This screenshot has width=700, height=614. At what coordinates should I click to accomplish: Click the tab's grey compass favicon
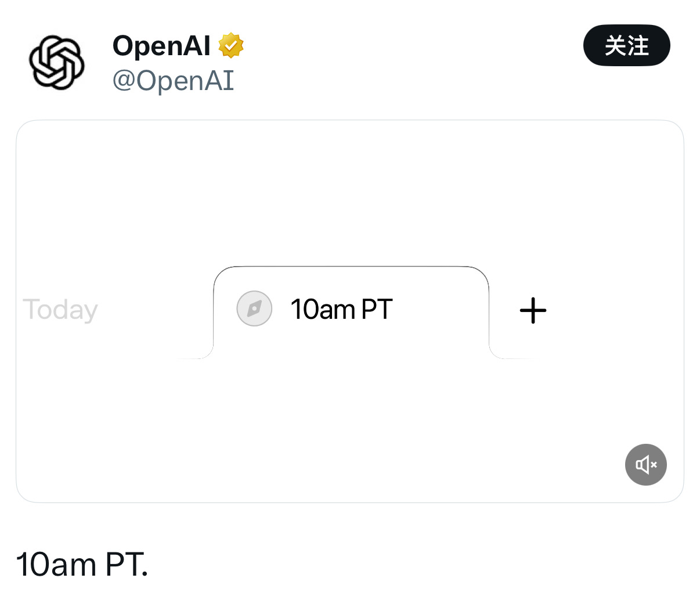[x=254, y=308]
